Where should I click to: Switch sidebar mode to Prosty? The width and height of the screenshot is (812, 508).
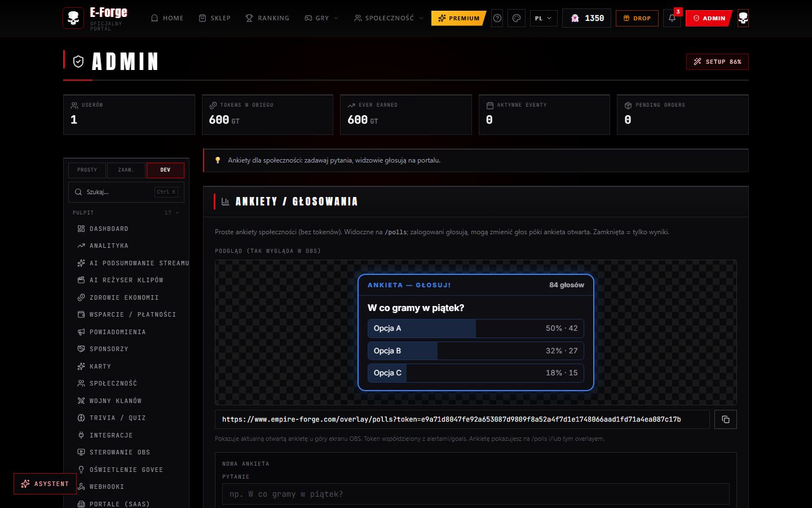87,170
